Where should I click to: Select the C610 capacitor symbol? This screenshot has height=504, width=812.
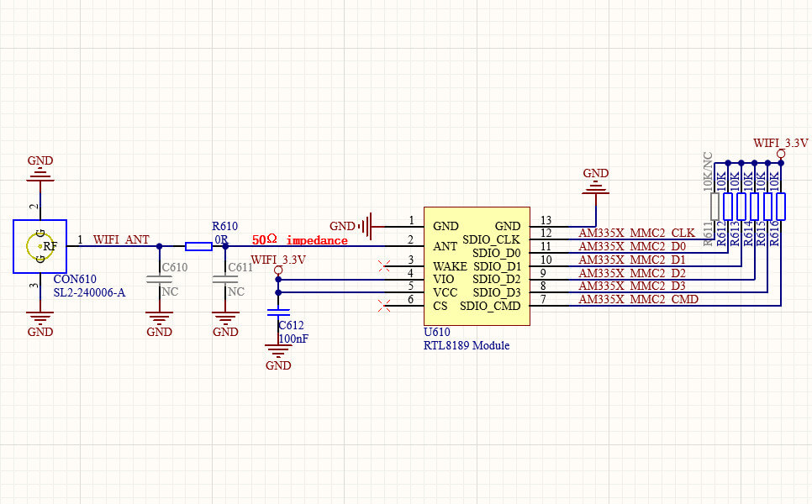[x=159, y=280]
